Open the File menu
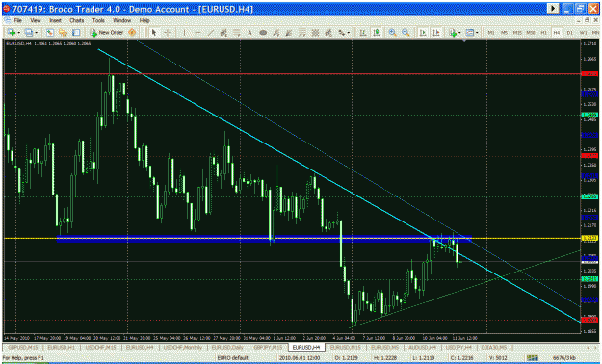Screen dimensions: 602x364 click(18, 20)
